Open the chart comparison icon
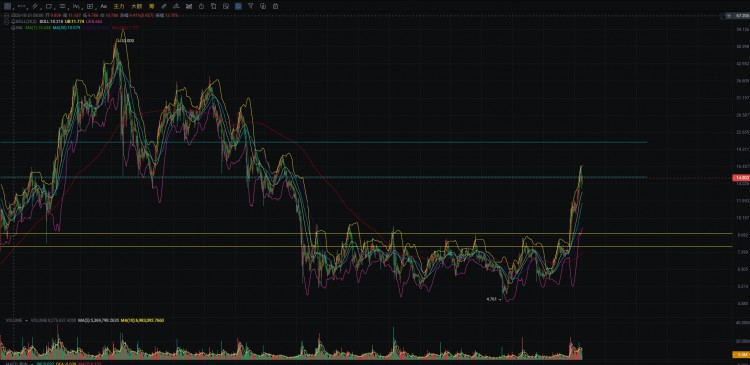Image resolution: width=750 pixels, height=365 pixels. (189, 6)
